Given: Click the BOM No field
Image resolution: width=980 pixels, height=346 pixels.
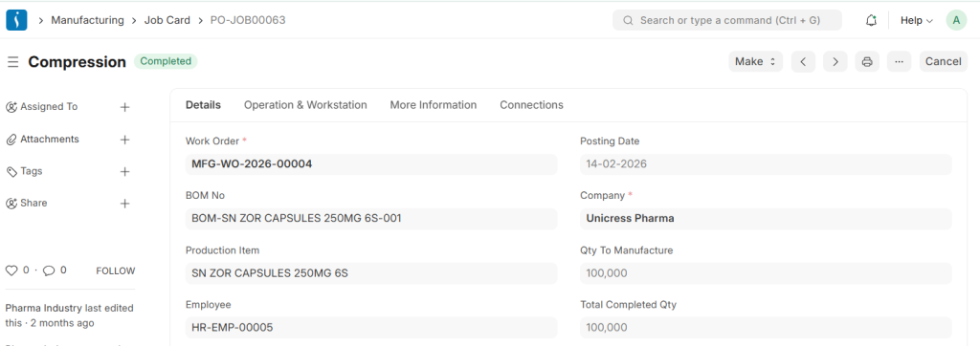Looking at the screenshot, I should pos(370,219).
